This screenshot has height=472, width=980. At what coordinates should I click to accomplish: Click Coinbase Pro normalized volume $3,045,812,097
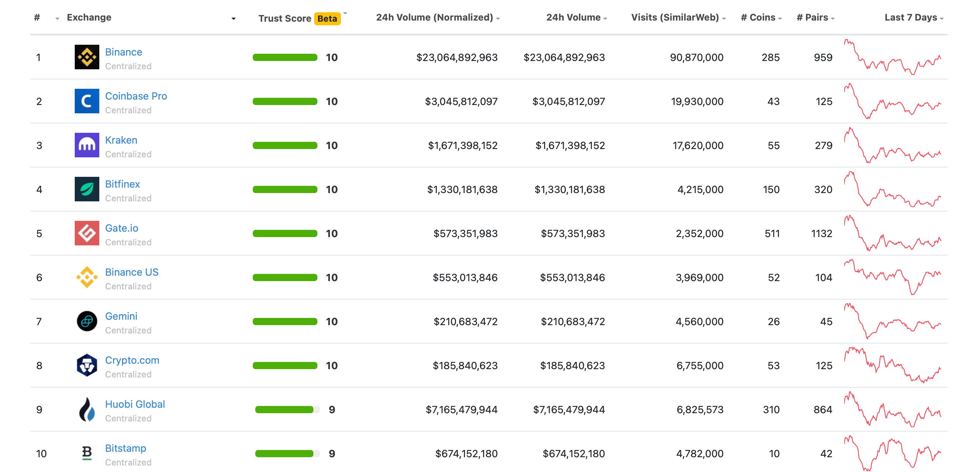[461, 101]
